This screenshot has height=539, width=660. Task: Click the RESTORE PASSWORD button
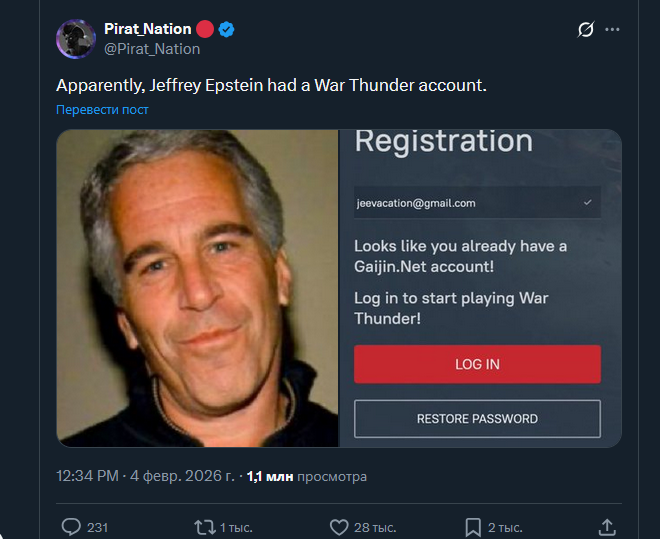point(477,419)
